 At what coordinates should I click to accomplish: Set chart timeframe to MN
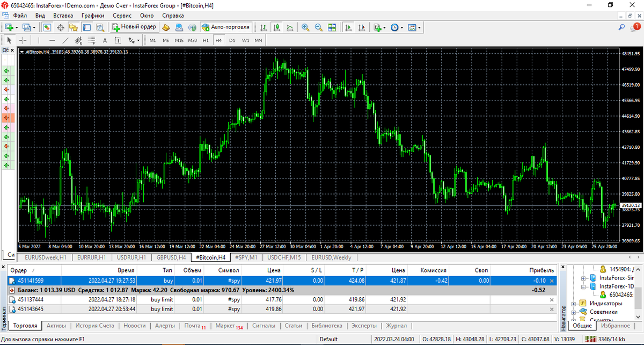tap(258, 40)
